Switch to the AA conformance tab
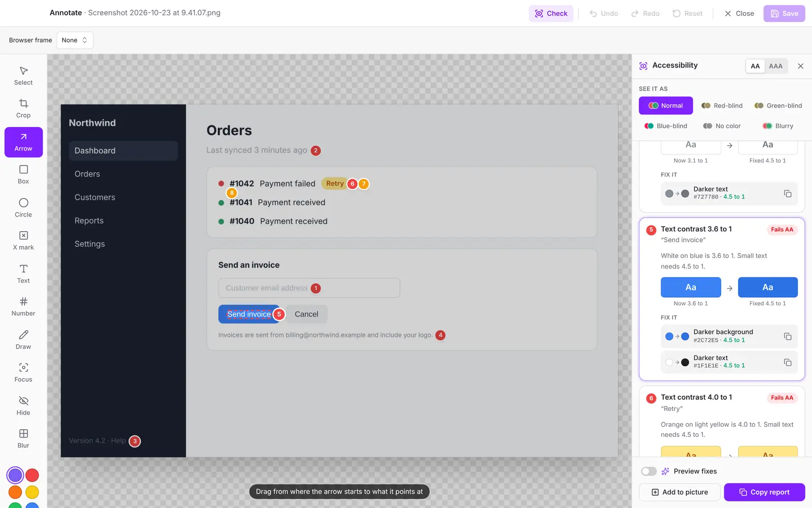 (x=755, y=66)
